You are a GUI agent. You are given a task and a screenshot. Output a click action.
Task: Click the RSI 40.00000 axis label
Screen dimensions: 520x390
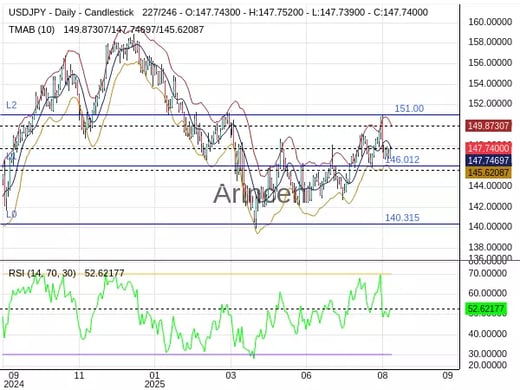point(487,334)
